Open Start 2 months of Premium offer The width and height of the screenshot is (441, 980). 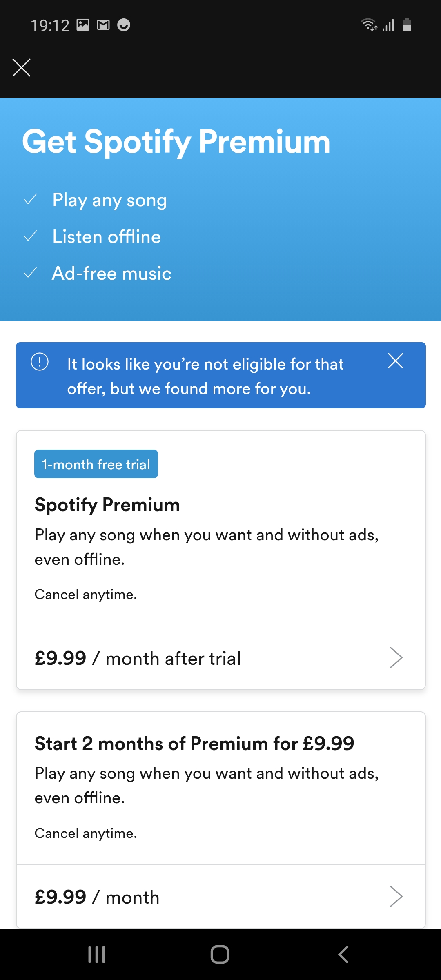coord(194,744)
